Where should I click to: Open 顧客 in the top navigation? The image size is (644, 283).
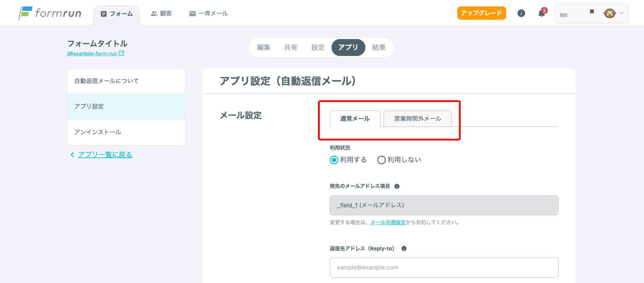tap(161, 14)
